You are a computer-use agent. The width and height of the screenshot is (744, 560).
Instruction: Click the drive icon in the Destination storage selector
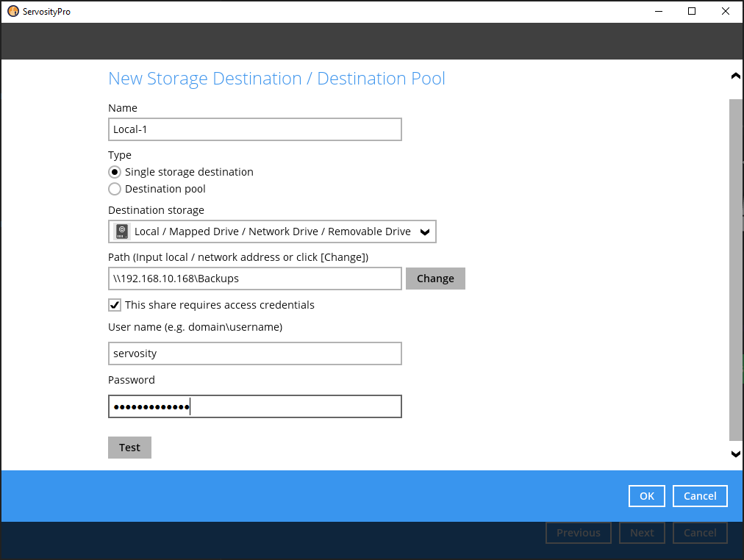click(121, 231)
